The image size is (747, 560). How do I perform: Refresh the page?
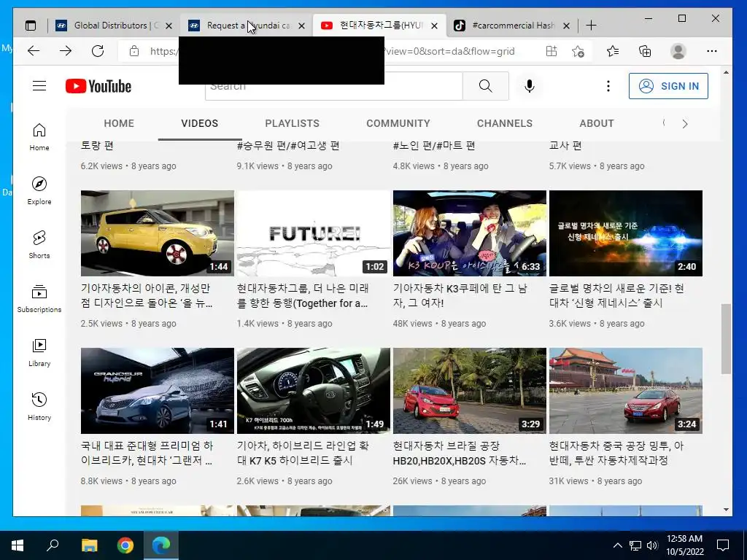98,51
